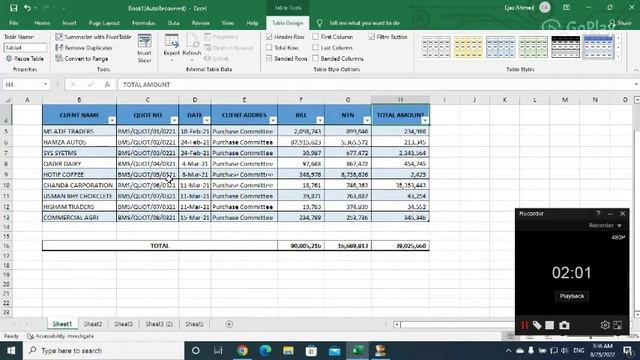
Task: Switch to Excel from the taskbar
Action: click(358, 351)
